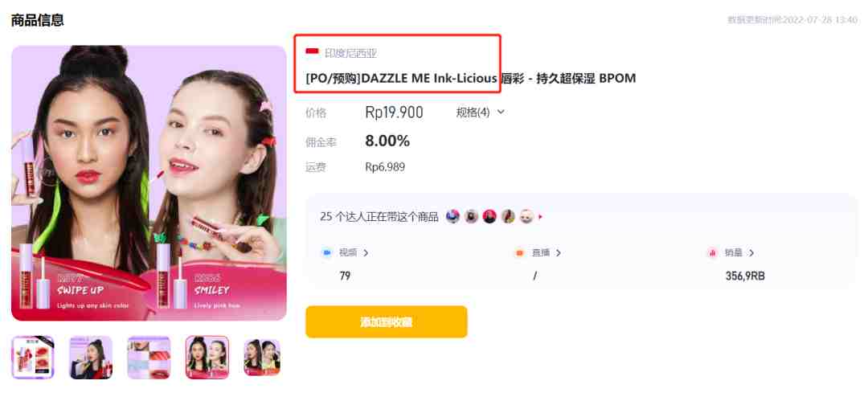Click the blue video icon

[326, 253]
